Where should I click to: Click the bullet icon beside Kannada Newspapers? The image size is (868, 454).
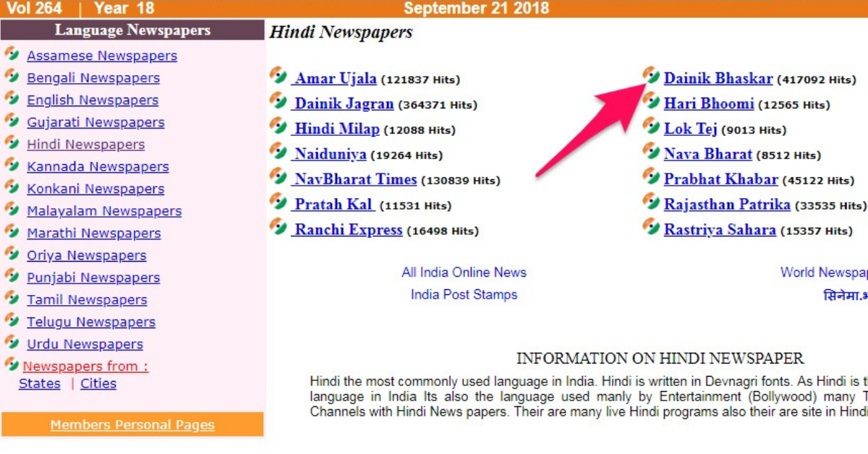pos(12,165)
